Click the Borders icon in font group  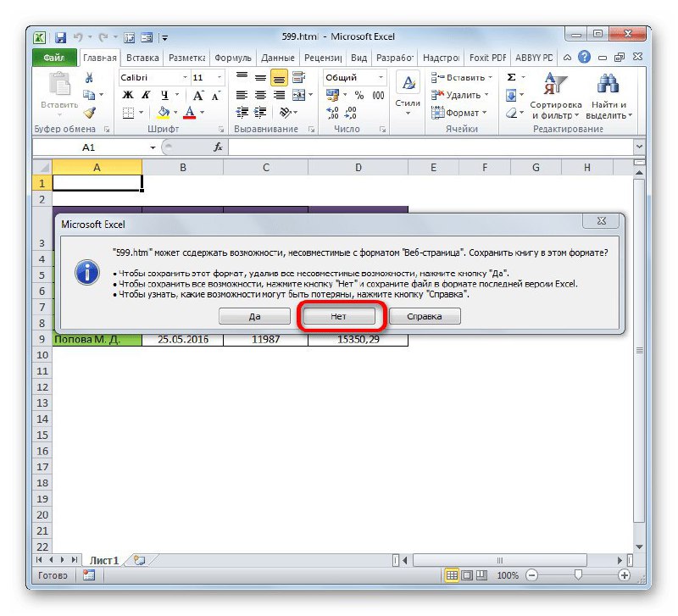(x=128, y=113)
